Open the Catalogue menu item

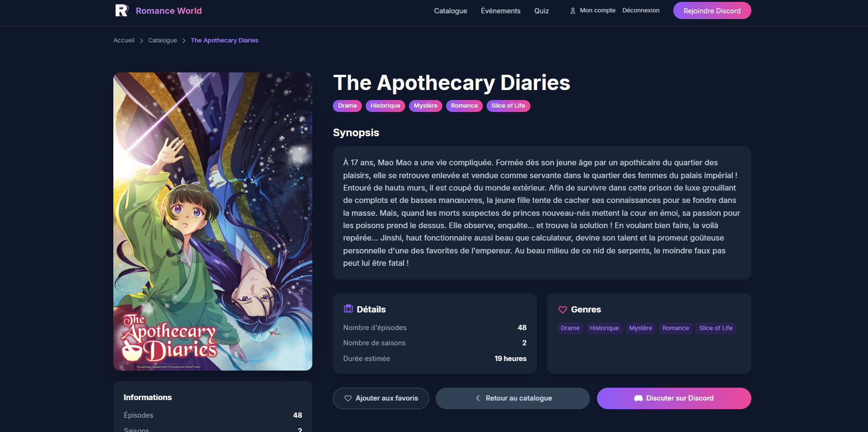click(450, 10)
